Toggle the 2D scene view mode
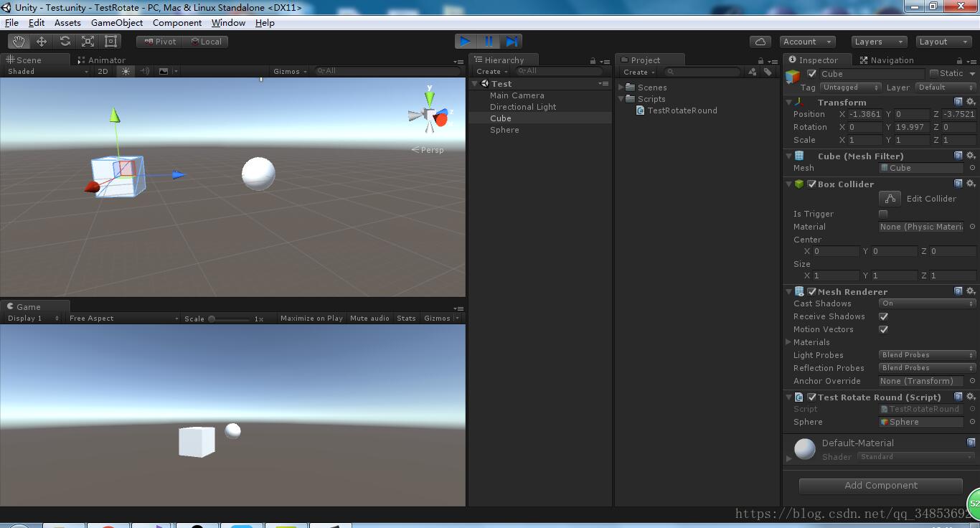 [103, 71]
